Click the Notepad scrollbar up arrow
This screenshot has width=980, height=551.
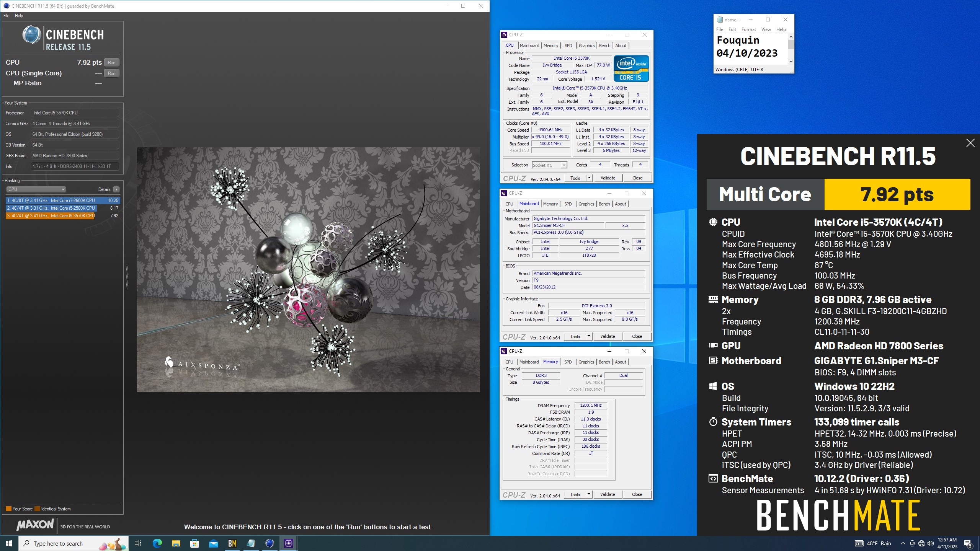tap(791, 37)
